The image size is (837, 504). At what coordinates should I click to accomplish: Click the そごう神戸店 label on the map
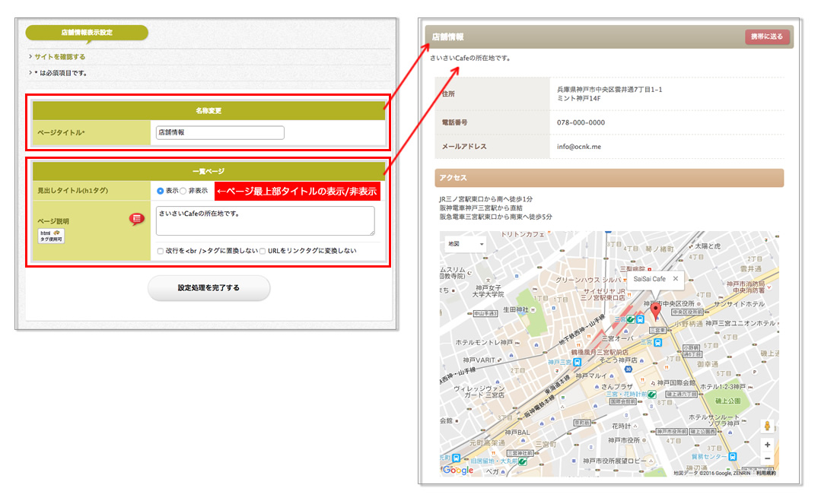coord(619,360)
